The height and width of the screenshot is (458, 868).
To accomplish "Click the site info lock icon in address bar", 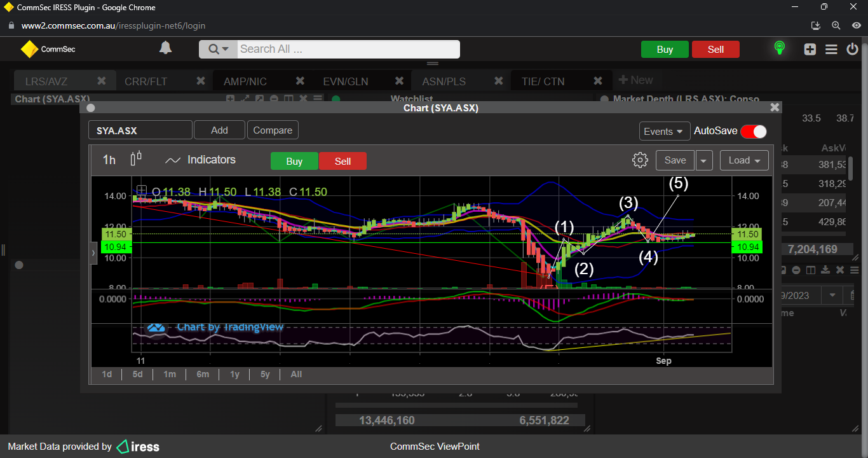I will pyautogui.click(x=11, y=26).
